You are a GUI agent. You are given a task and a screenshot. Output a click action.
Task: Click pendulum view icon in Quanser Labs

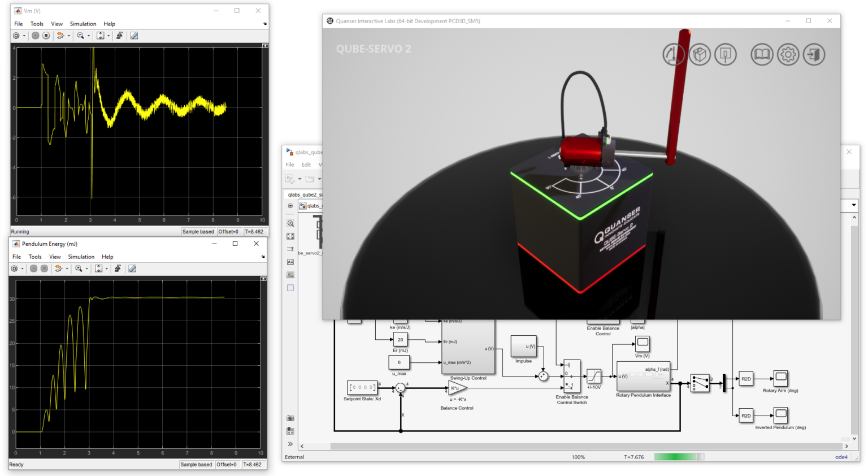point(674,55)
